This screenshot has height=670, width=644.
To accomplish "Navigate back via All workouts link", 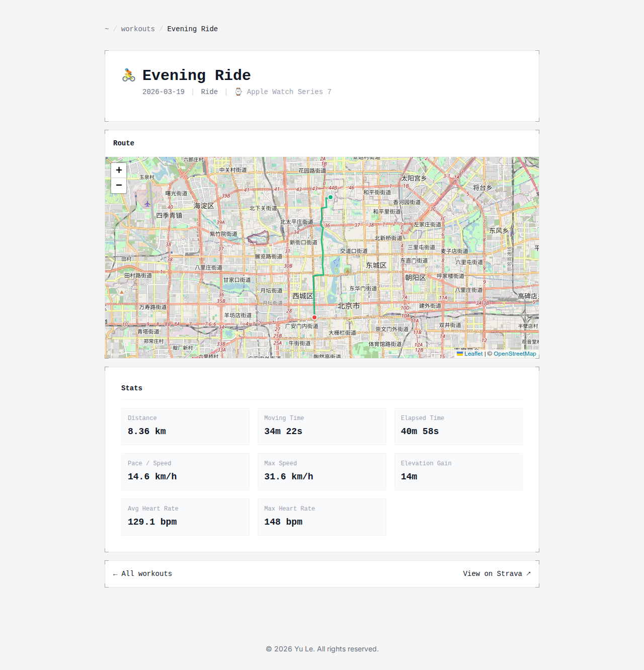I will pyautogui.click(x=142, y=573).
